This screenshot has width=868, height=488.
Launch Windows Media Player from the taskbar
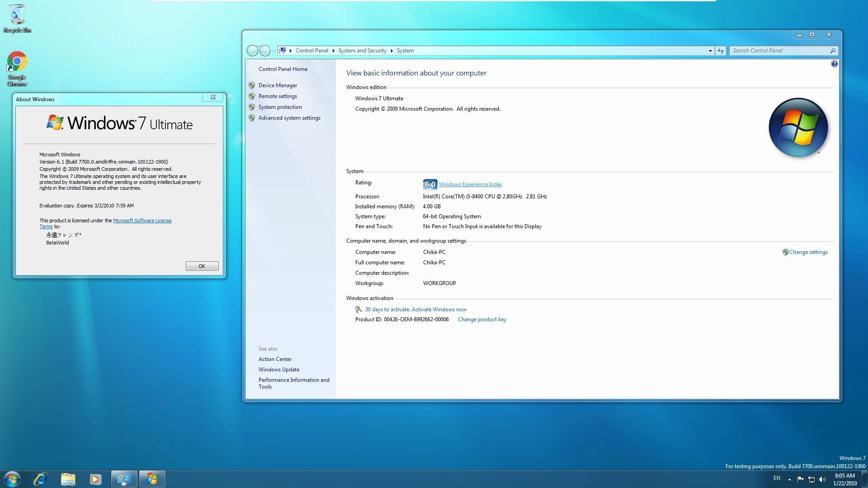[x=95, y=479]
